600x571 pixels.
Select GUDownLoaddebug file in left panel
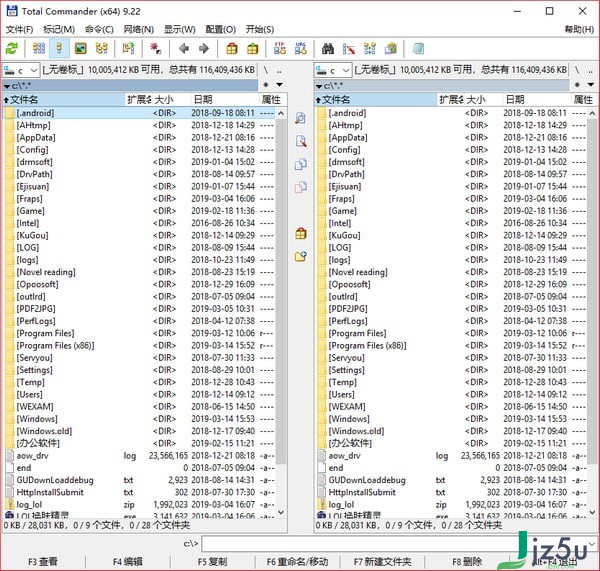pos(140,480)
